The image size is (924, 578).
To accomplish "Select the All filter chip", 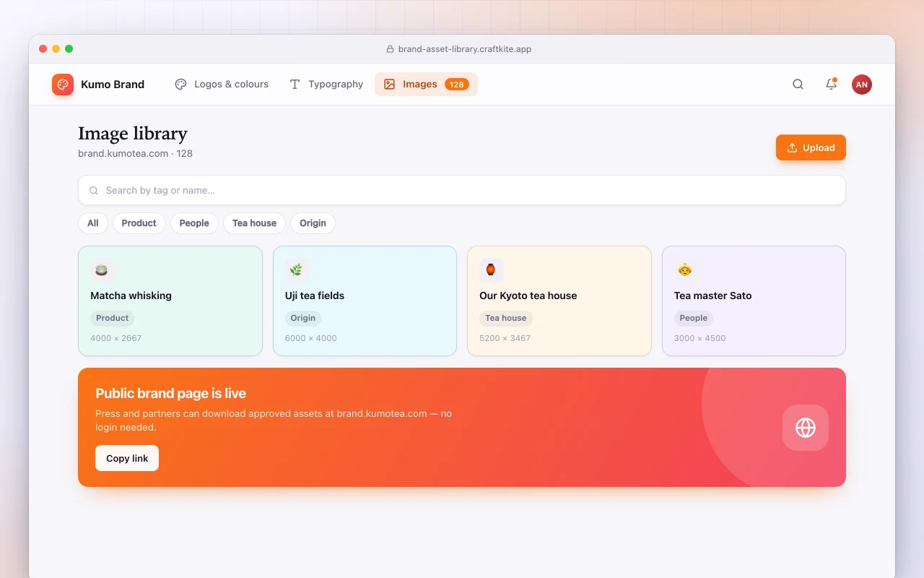I will pyautogui.click(x=93, y=223).
